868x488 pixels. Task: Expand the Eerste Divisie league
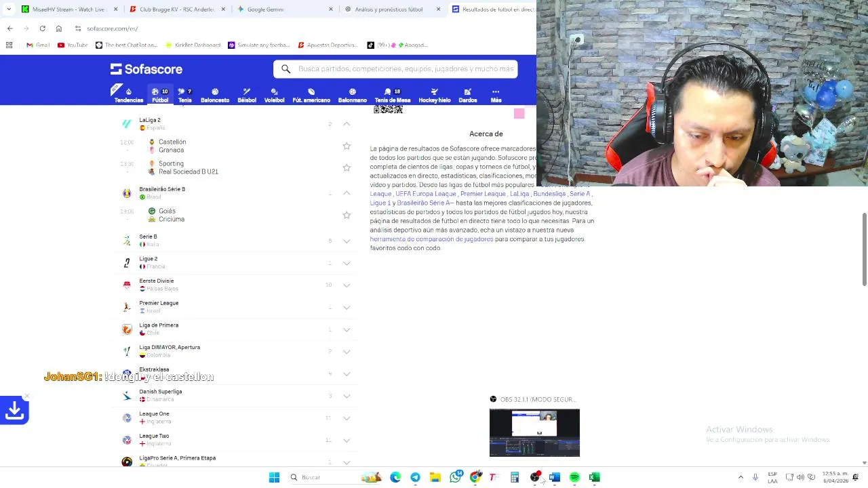coord(347,285)
